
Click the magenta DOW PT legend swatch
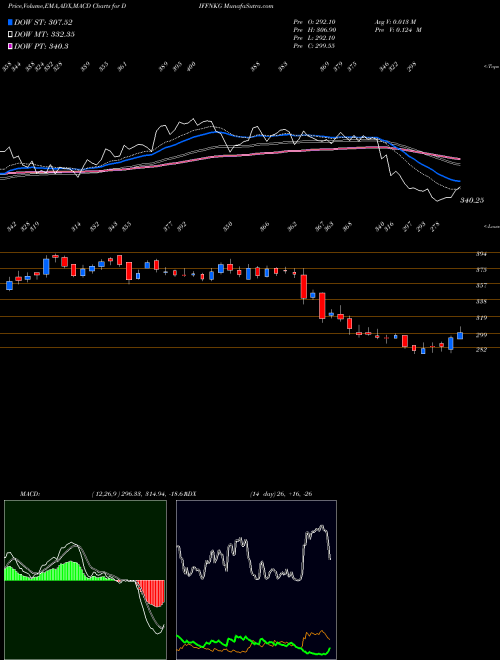click(10, 46)
